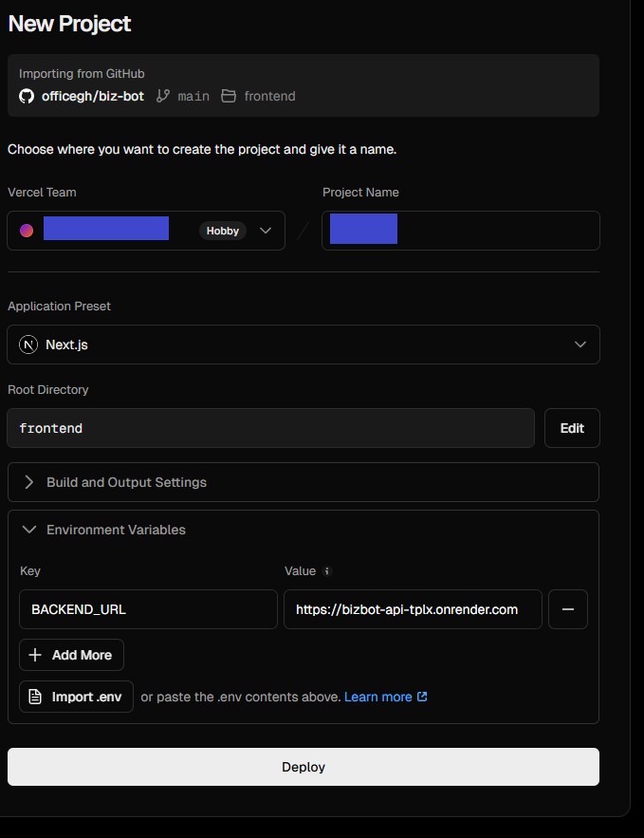Click the info icon beside Value label
The width and height of the screenshot is (644, 838).
point(327,571)
